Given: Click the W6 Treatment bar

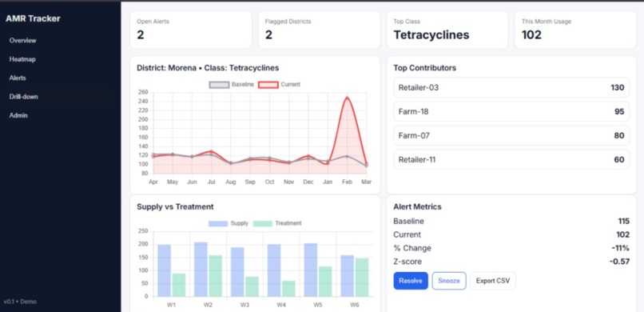Looking at the screenshot, I should click(x=362, y=277).
